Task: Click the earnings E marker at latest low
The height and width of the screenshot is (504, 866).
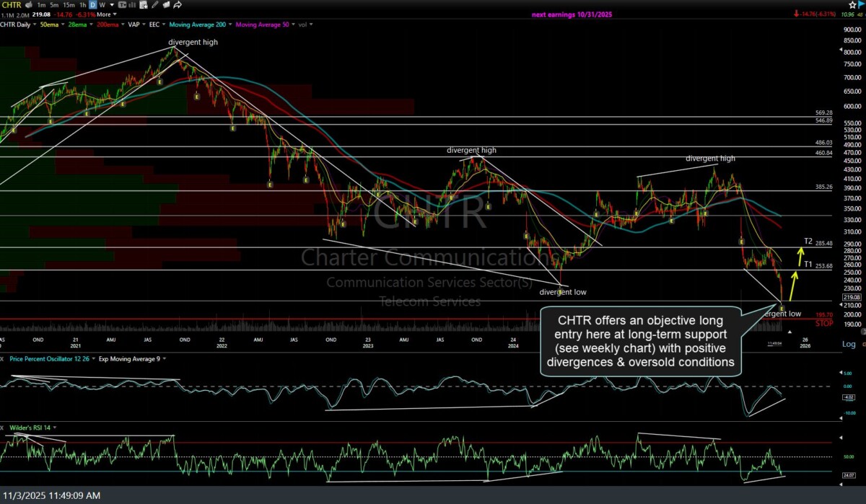Action: tap(782, 308)
